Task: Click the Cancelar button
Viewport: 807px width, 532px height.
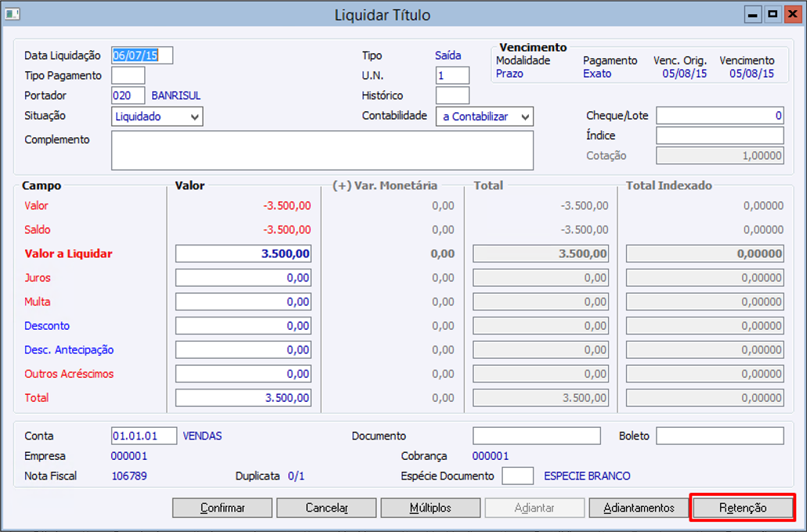Action: pyautogui.click(x=326, y=508)
